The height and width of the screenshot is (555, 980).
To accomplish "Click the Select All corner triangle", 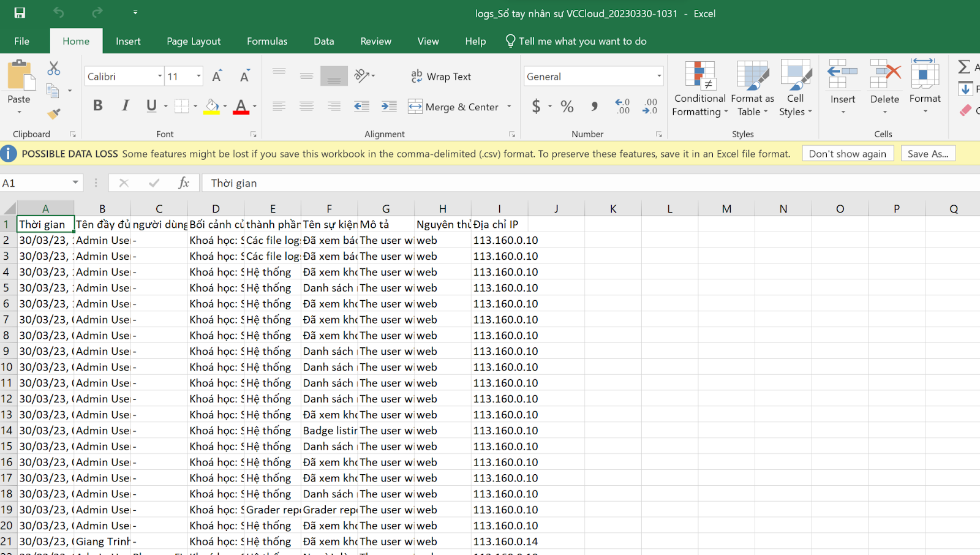I will 9,209.
